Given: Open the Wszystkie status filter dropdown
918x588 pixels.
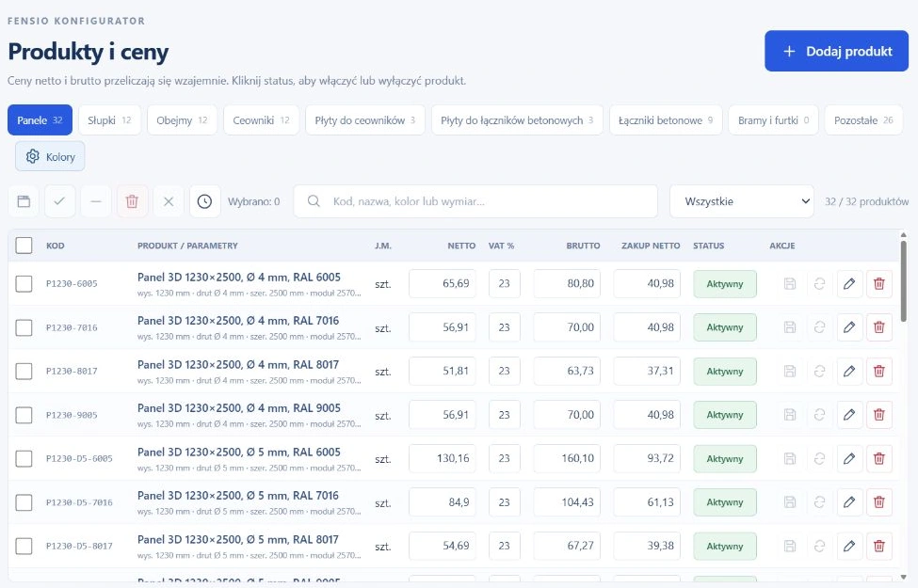Looking at the screenshot, I should click(x=742, y=201).
